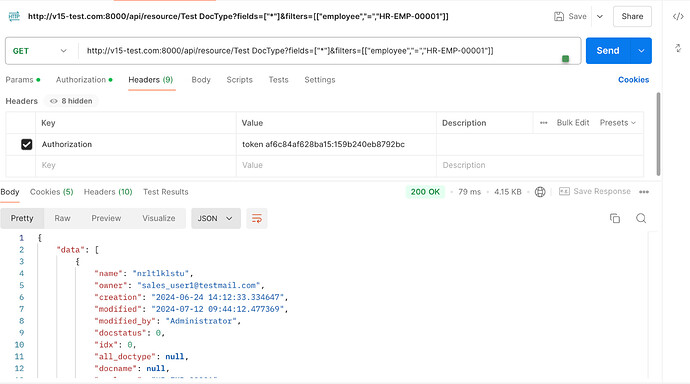Open the request Body tab

[x=201, y=80]
